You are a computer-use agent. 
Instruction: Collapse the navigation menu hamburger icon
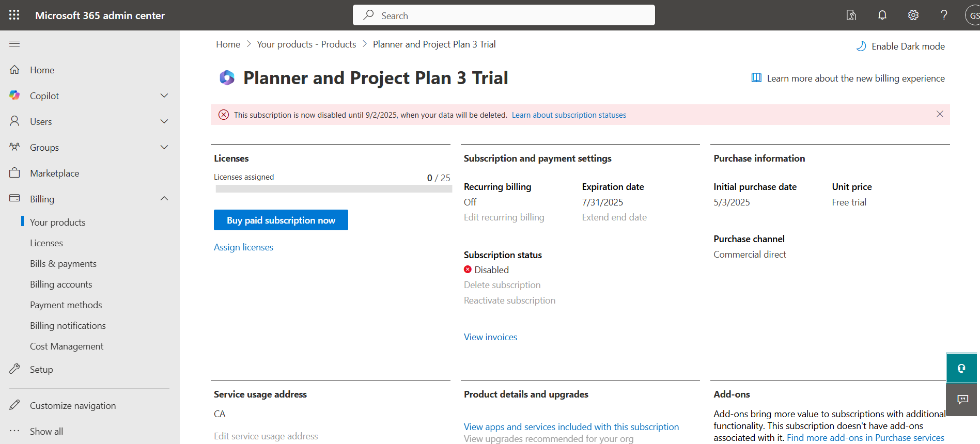coord(14,44)
